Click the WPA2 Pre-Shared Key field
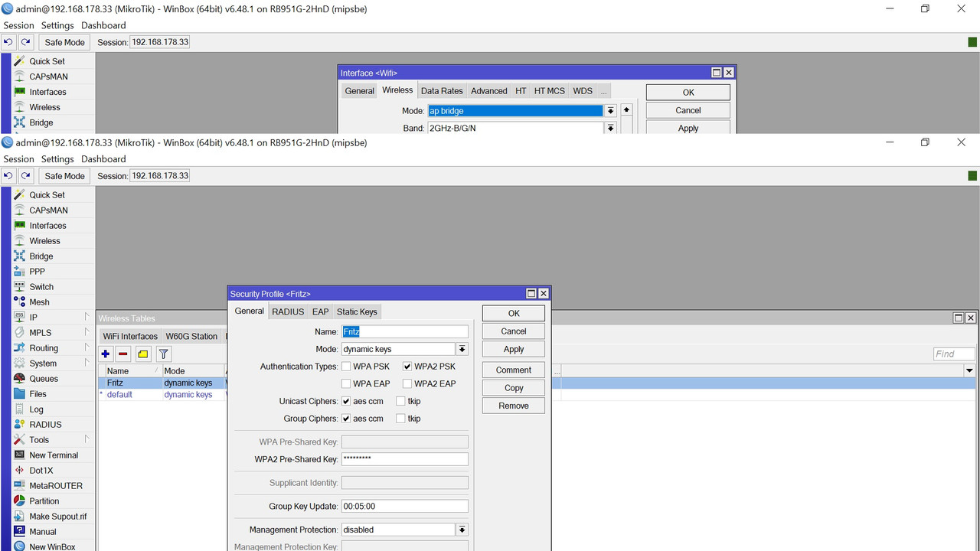The height and width of the screenshot is (551, 980). click(x=404, y=459)
